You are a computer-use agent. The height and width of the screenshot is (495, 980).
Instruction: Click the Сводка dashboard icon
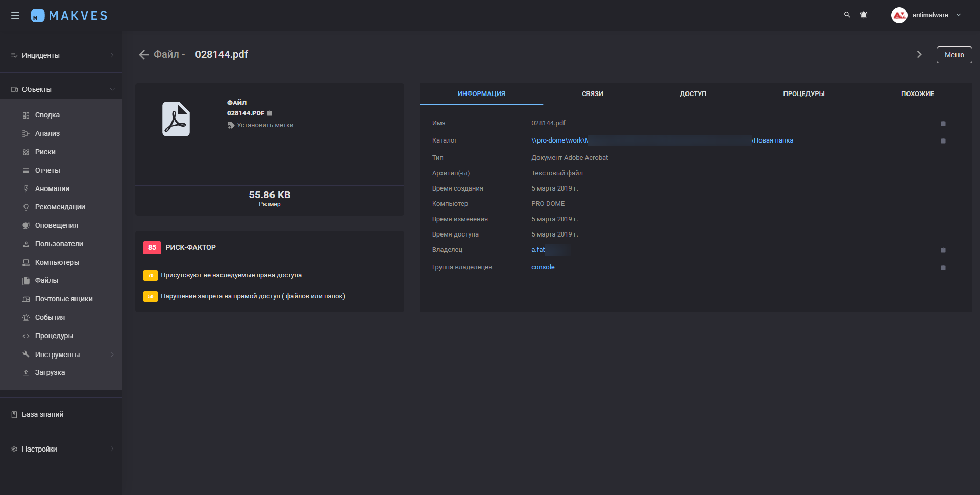(x=26, y=115)
